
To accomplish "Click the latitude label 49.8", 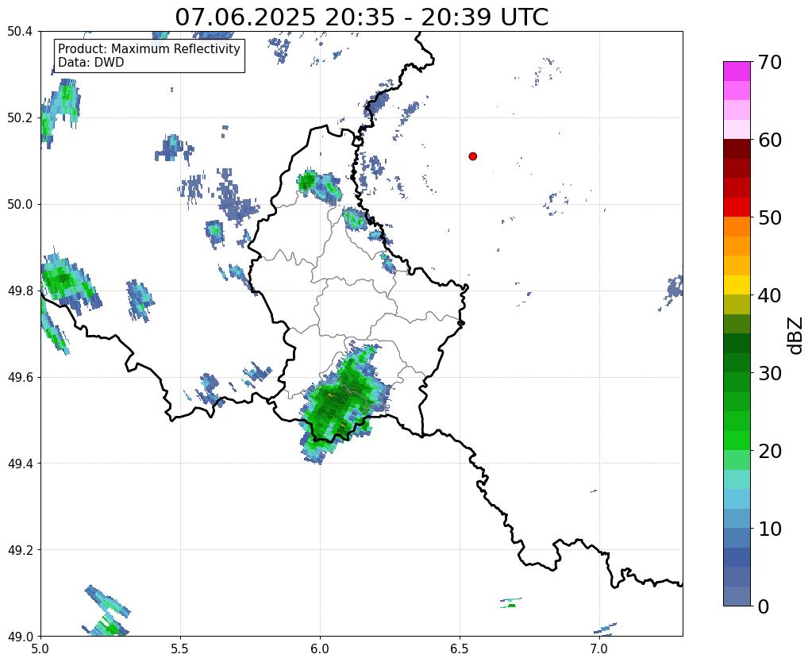I will click(x=20, y=291).
